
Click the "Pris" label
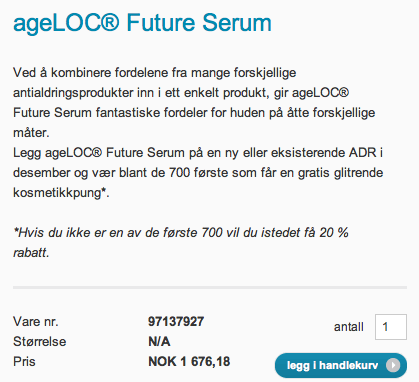click(24, 362)
